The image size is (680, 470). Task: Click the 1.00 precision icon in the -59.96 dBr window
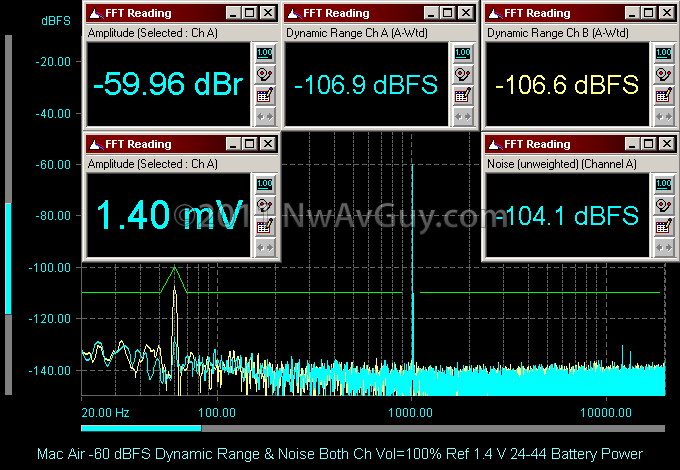coord(265,53)
